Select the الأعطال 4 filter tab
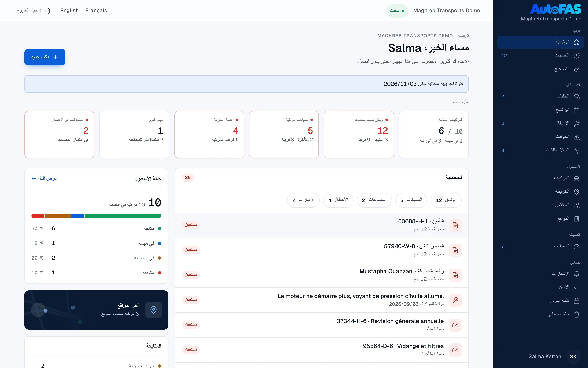This screenshot has height=368, width=588. point(338,200)
